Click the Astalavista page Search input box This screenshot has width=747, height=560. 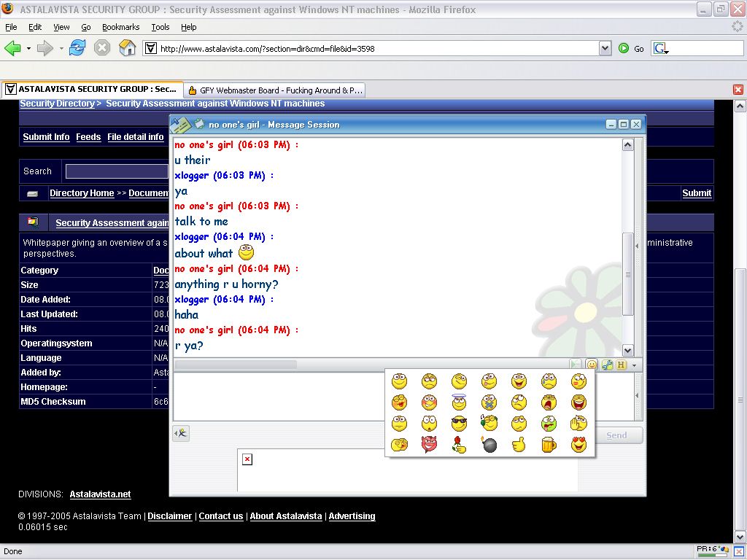tap(117, 171)
